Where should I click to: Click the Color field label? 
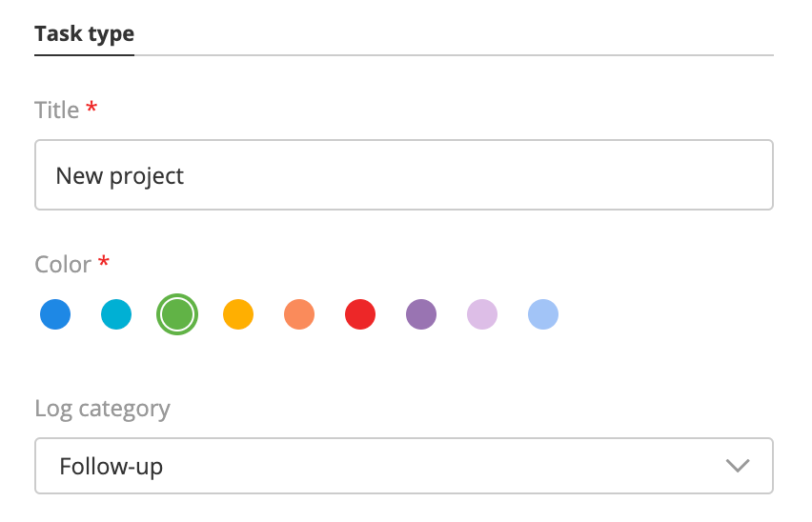pyautogui.click(x=63, y=264)
